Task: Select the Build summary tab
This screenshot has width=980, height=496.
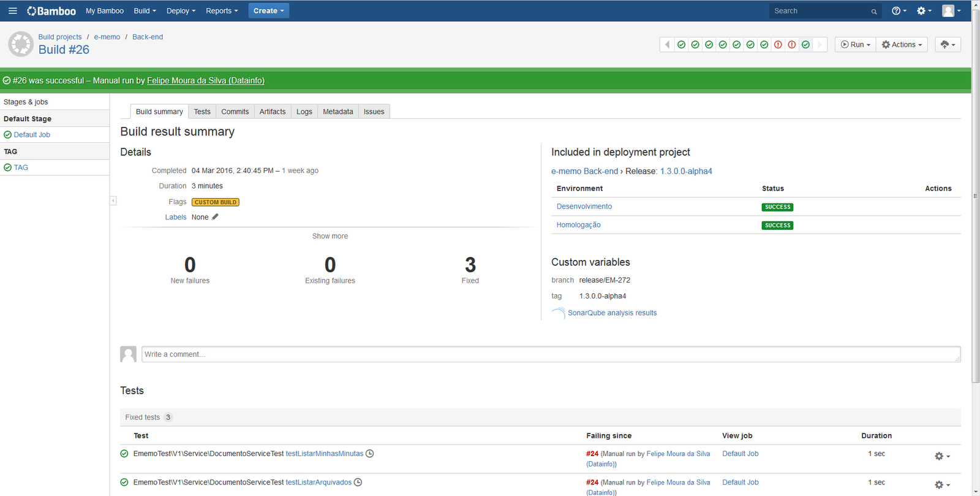Action: tap(159, 112)
